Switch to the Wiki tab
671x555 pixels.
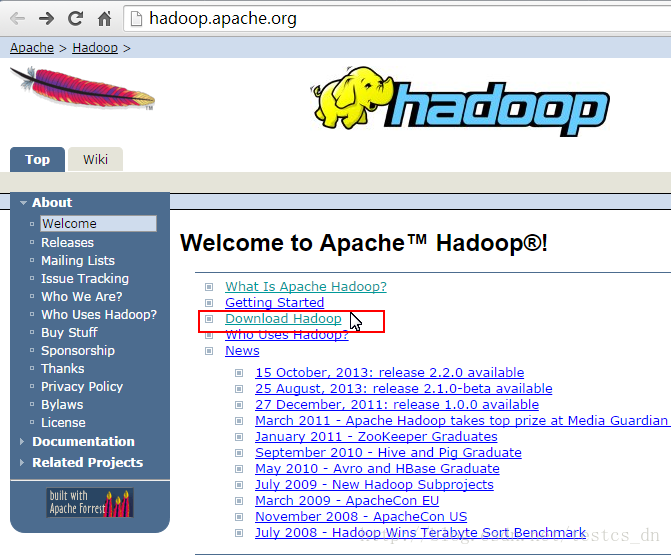coord(95,160)
